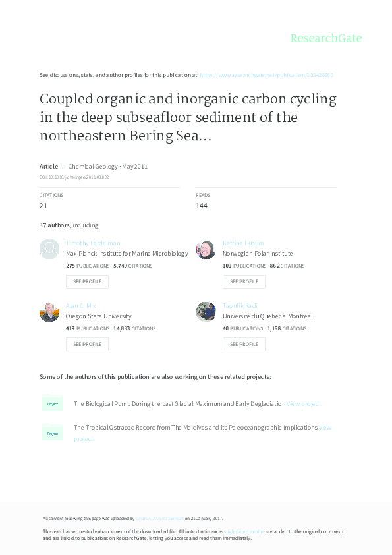Viewport: 392px width, 555px height.
Task: Open the Tropical Ostracod project badge icon
Action: click(53, 433)
